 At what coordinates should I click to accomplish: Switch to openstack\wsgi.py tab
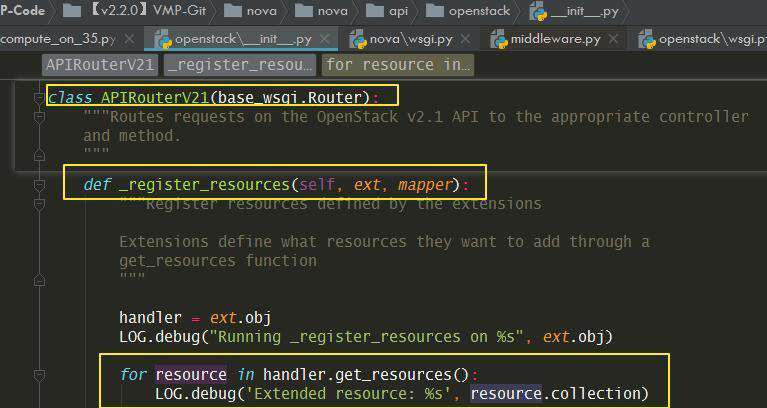click(703, 40)
